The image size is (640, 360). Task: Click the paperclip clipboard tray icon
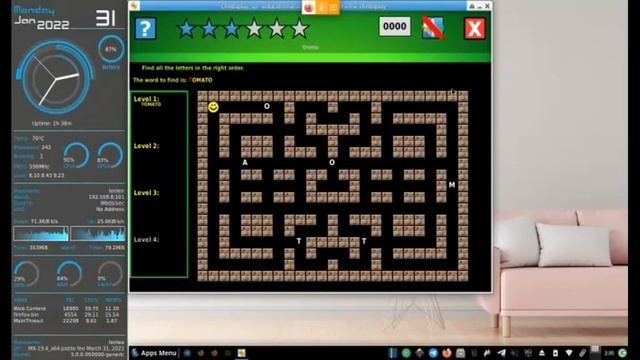click(582, 353)
